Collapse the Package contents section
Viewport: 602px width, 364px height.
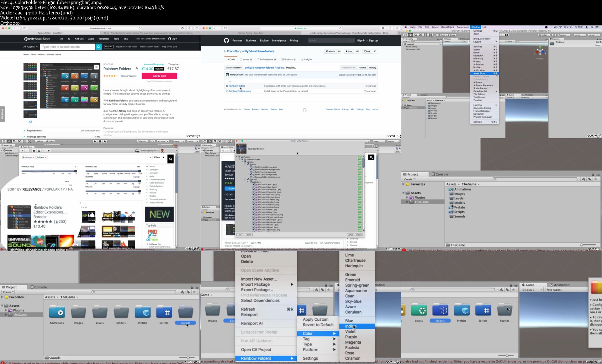point(24,137)
